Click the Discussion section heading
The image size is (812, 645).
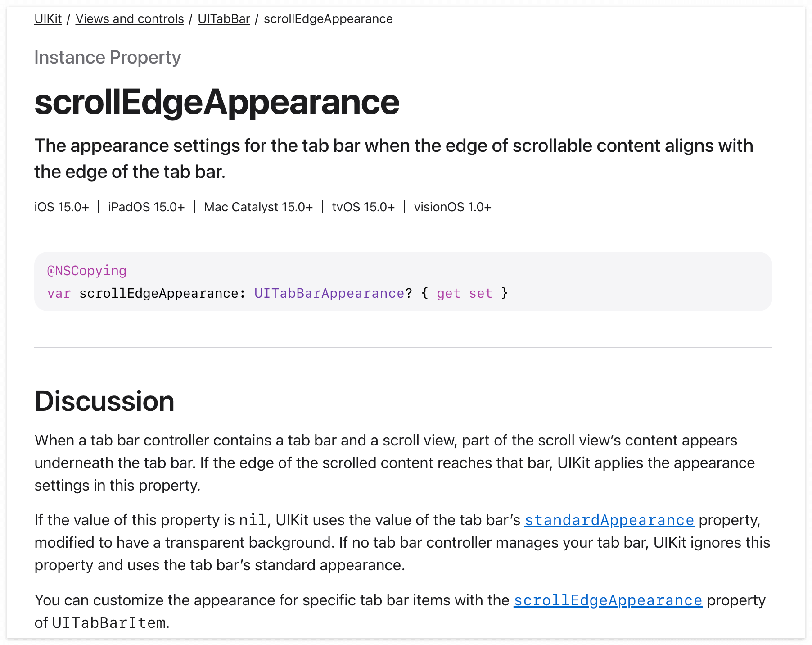pos(104,401)
